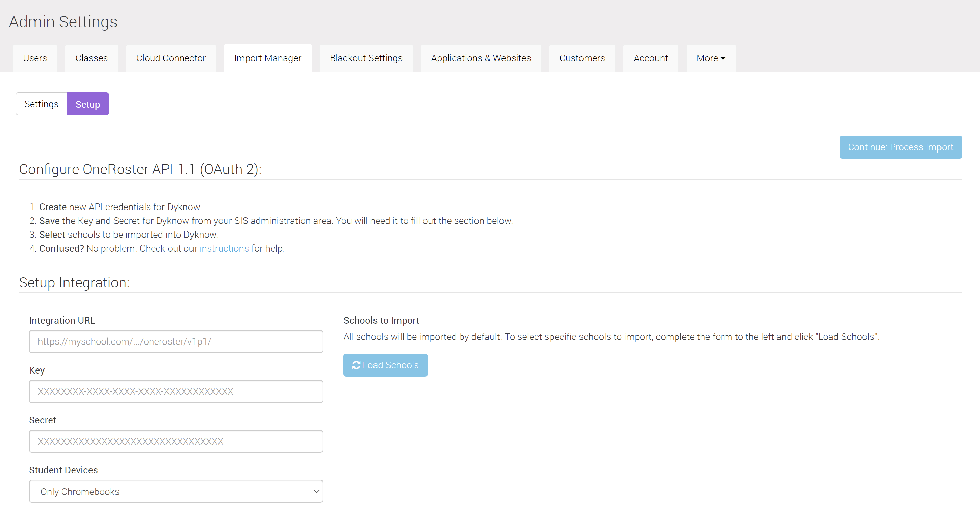Click the Integration URL input field
980x523 pixels.
pos(176,341)
